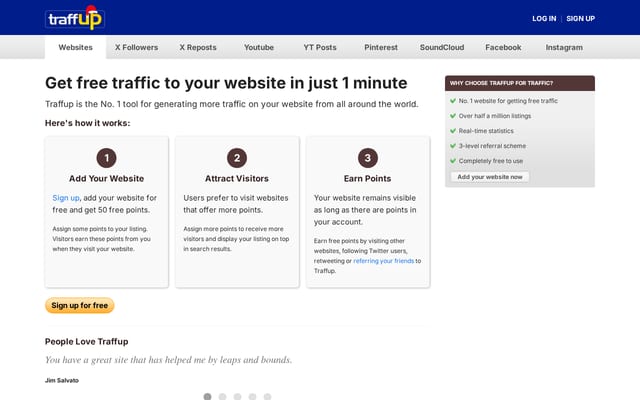This screenshot has height=400, width=640.
Task: Select the third testimonial carousel dot
Action: pos(238,396)
